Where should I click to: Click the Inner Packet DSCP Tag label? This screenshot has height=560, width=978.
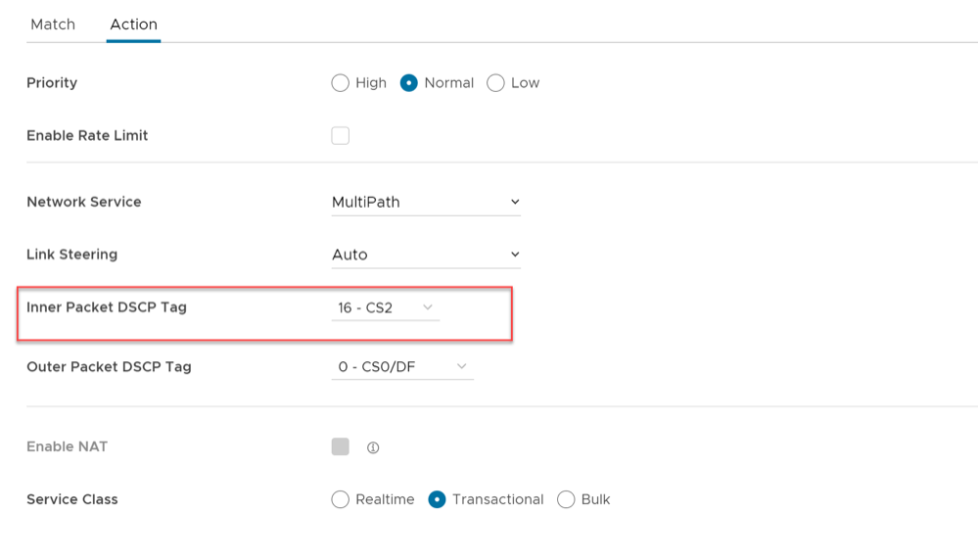[x=107, y=307]
